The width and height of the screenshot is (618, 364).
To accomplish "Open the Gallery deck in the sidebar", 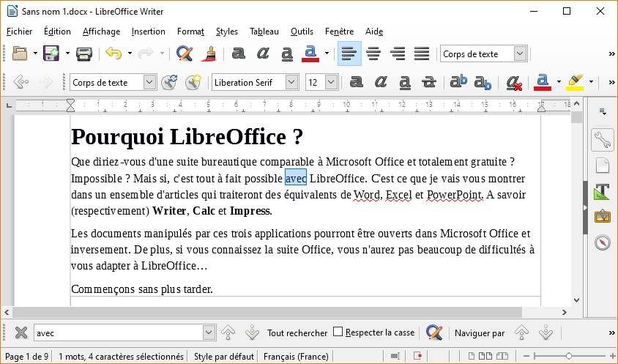I will (602, 217).
